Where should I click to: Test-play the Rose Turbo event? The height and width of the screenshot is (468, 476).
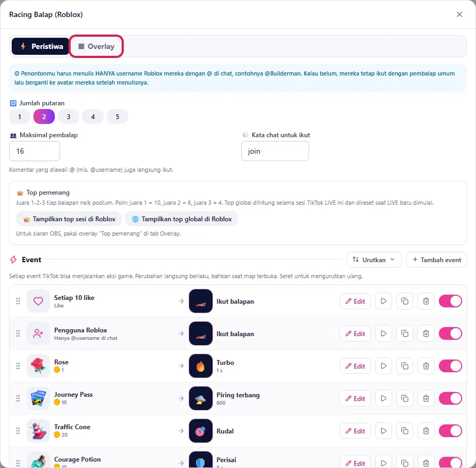[384, 366]
